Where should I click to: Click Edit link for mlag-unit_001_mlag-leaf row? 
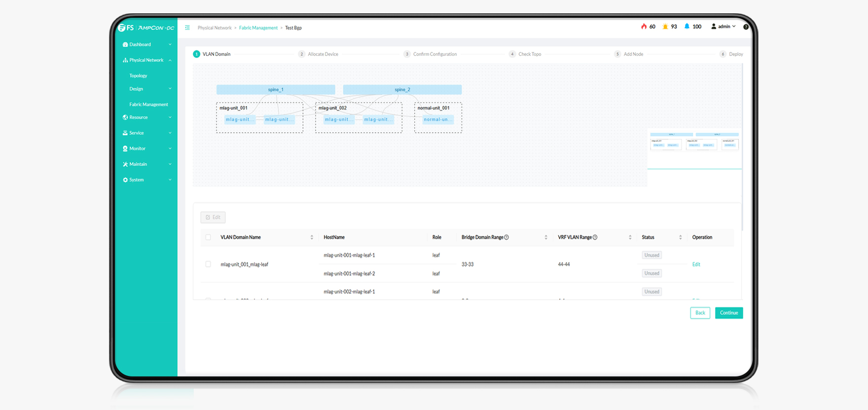click(x=696, y=264)
